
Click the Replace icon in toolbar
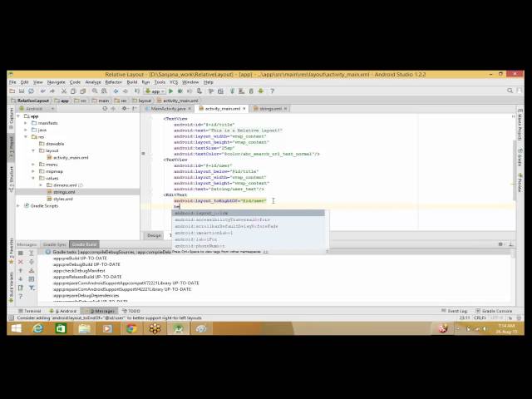104,91
